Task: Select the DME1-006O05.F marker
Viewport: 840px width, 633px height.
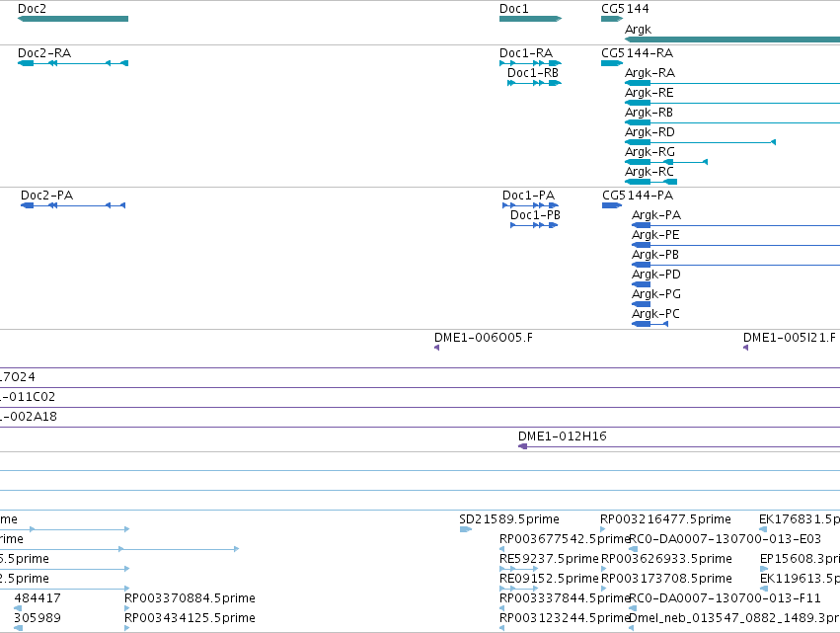Action: (x=436, y=348)
